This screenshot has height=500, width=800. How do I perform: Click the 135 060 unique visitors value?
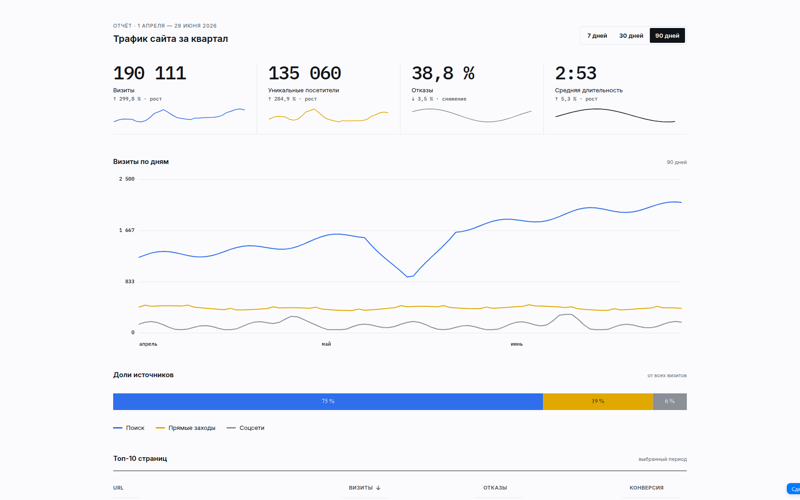[305, 73]
